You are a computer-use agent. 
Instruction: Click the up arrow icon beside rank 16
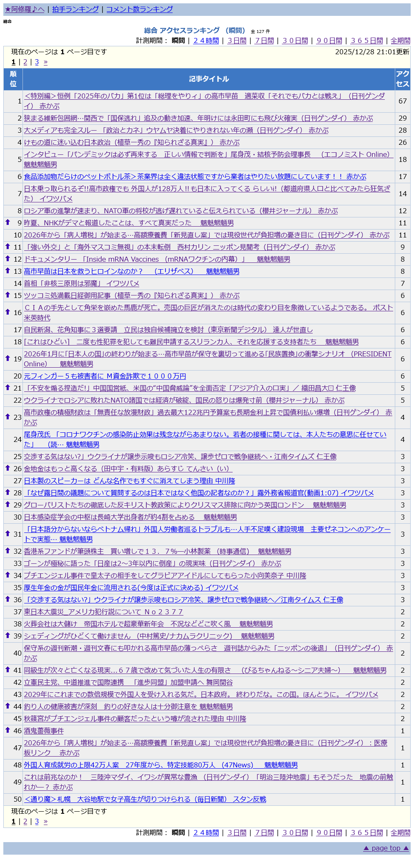click(8, 312)
